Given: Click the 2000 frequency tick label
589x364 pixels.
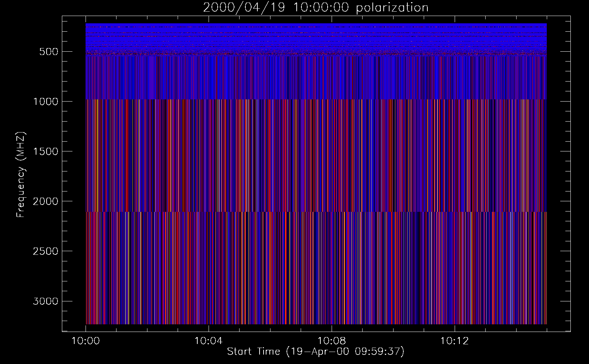Looking at the screenshot, I should point(46,201).
